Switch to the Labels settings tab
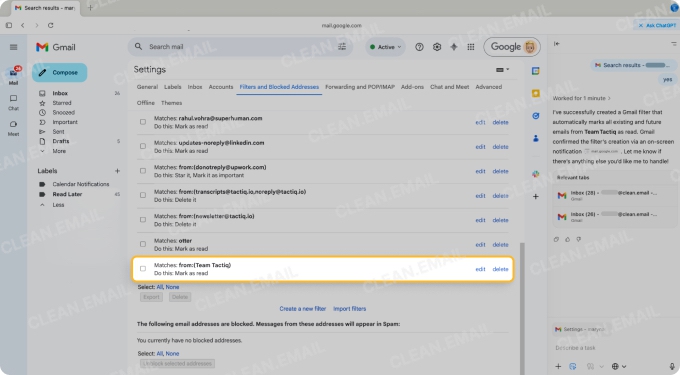The image size is (680, 375). (x=172, y=87)
